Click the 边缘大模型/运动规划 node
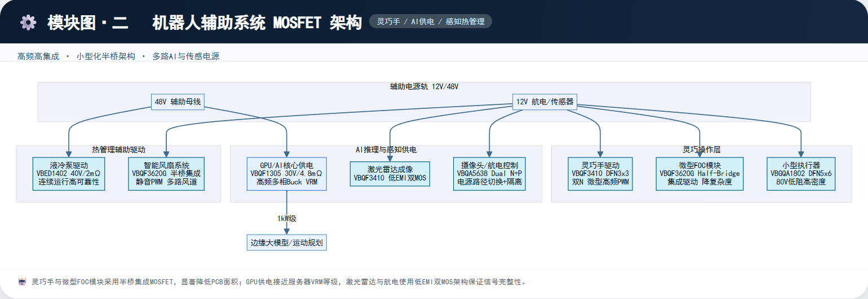Screen dimensions: 868x299 pos(286,243)
